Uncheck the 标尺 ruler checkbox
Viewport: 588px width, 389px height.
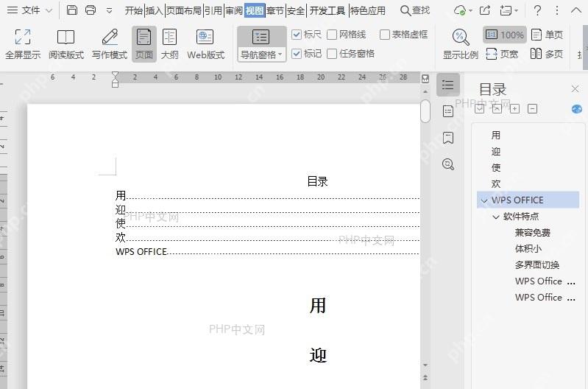coord(297,35)
